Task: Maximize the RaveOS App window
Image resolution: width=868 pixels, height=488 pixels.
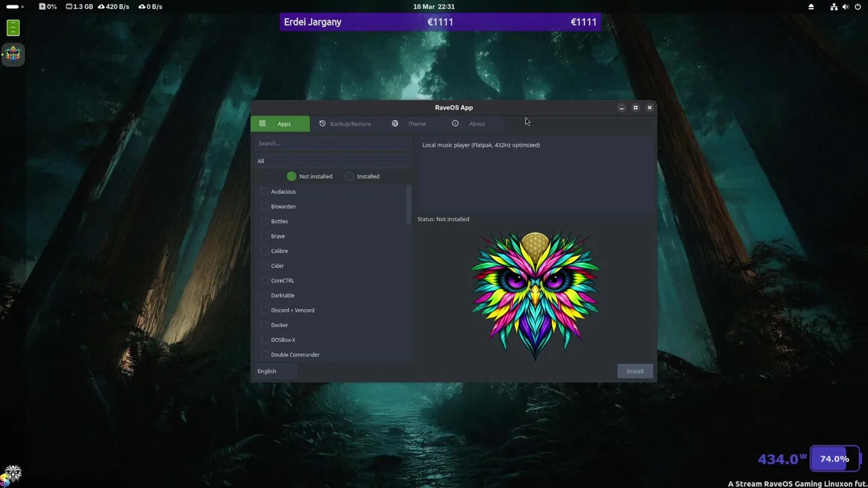Action: pos(635,108)
